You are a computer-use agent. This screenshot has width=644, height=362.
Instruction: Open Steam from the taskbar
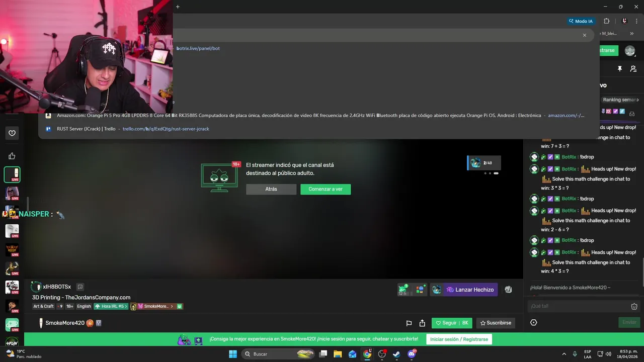click(396, 354)
